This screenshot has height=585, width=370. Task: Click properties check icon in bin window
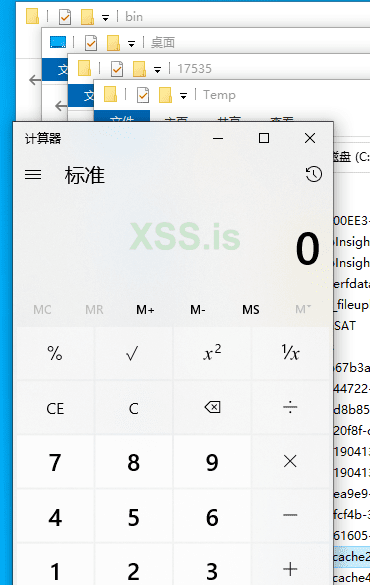click(65, 17)
